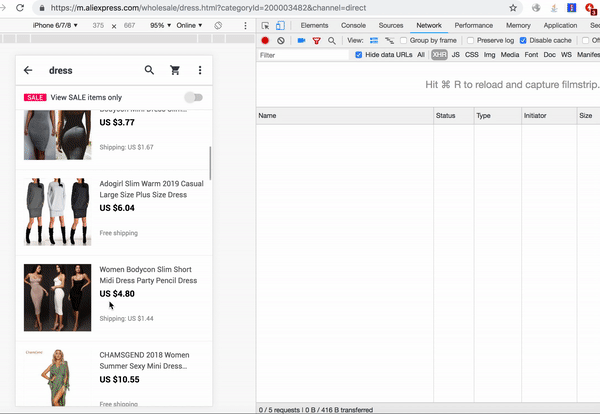Select the Network tab
The height and width of the screenshot is (414, 600).
point(429,26)
